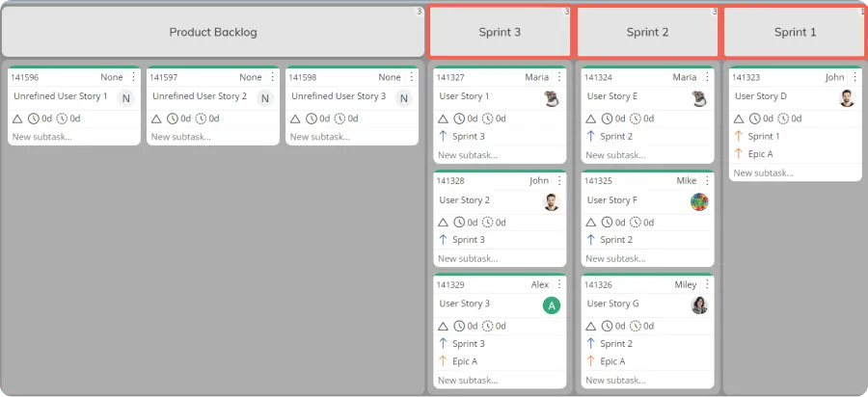Screen dimensions: 868x397
Task: Click the green A avatar on User Story 3
Action: coord(552,305)
